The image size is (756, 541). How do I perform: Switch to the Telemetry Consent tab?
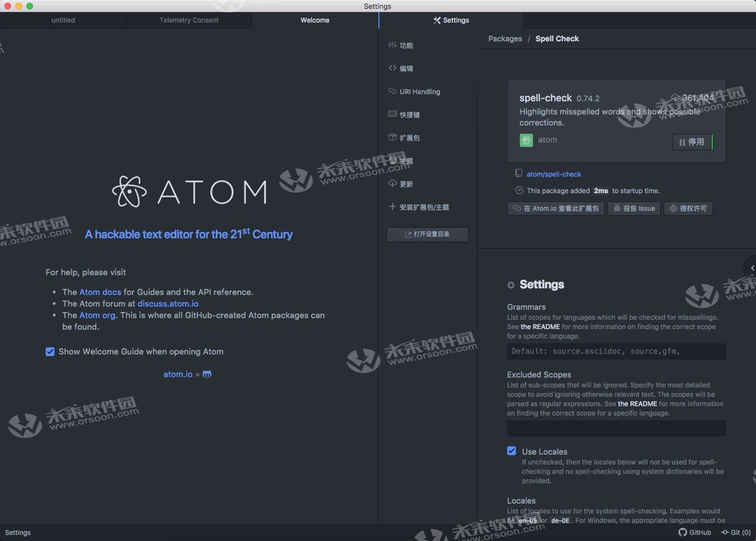point(189,20)
